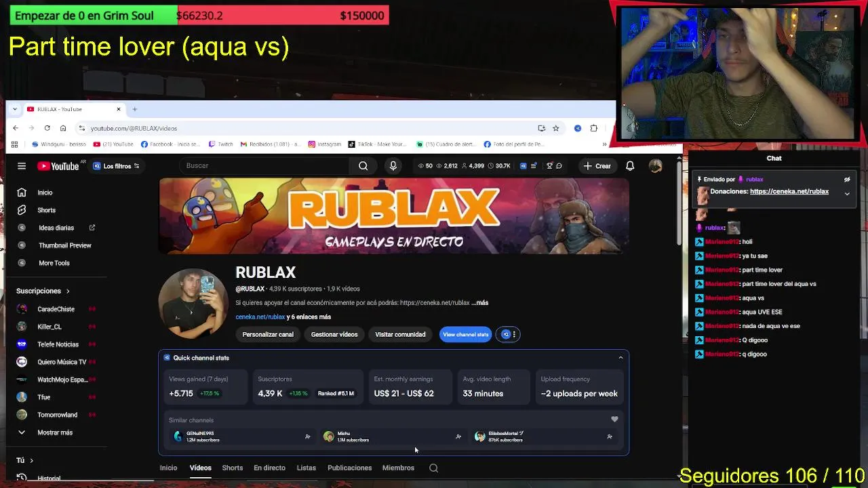868x488 pixels.
Task: Switch to the Listas tab
Action: coord(307,468)
